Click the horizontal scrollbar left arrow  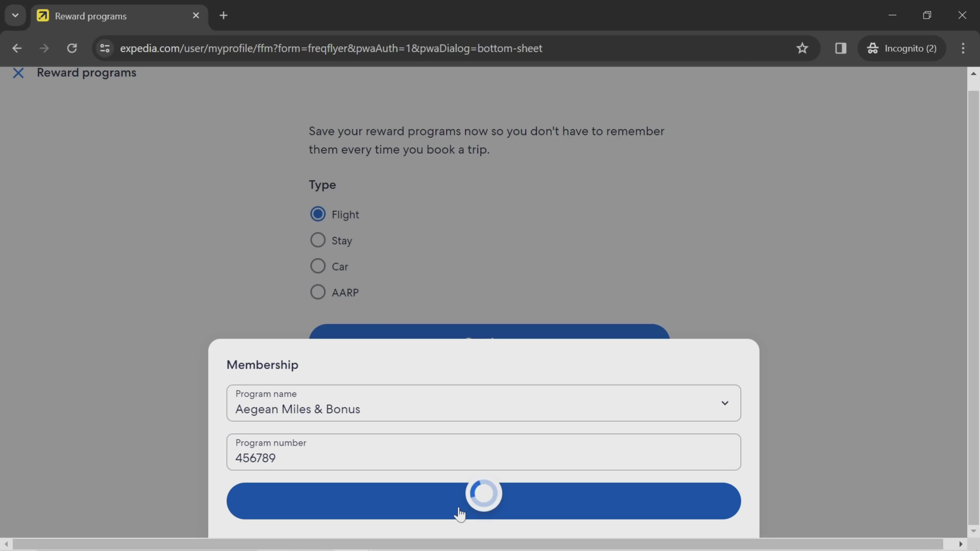6,544
